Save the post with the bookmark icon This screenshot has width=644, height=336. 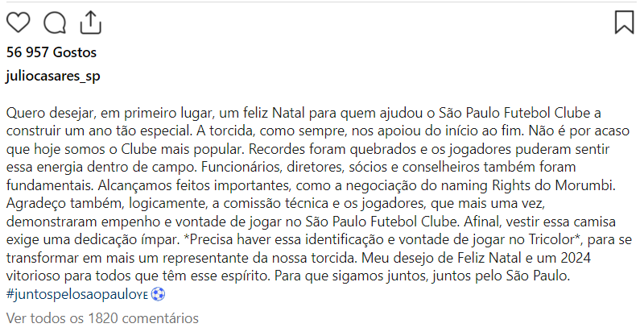click(624, 22)
